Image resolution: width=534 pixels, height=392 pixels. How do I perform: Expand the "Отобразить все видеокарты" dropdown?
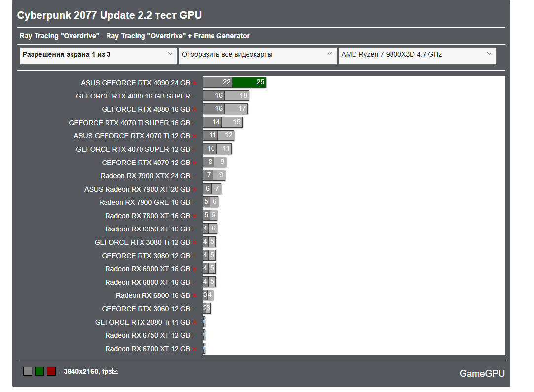(x=258, y=56)
